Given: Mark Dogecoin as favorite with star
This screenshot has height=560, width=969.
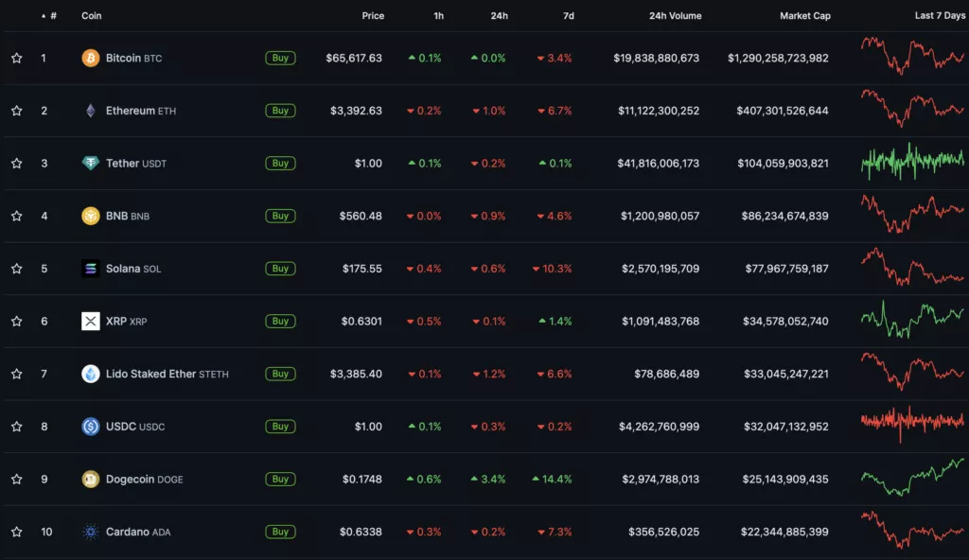Looking at the screenshot, I should (x=17, y=479).
